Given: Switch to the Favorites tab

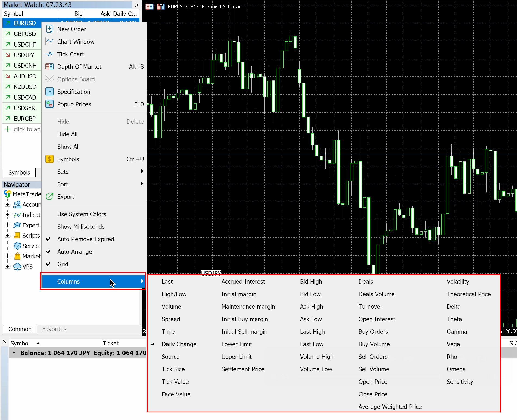Looking at the screenshot, I should click(54, 329).
